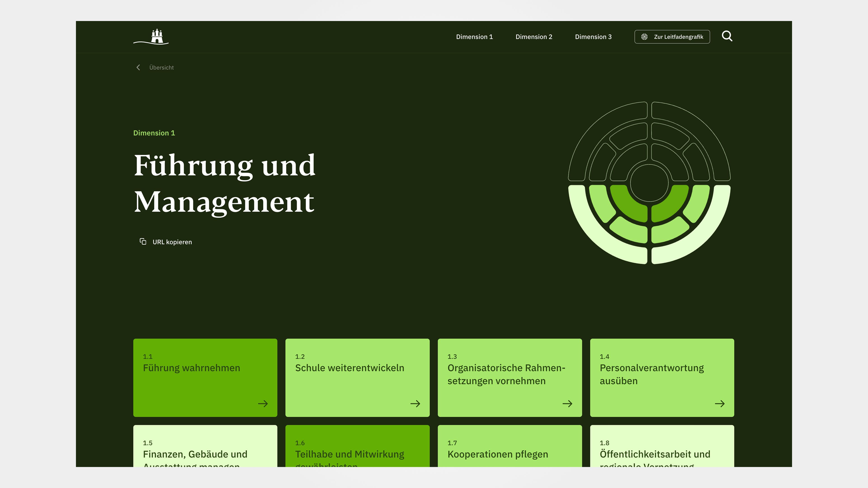Go back via the Übersicht link
868x488 pixels.
(161, 67)
